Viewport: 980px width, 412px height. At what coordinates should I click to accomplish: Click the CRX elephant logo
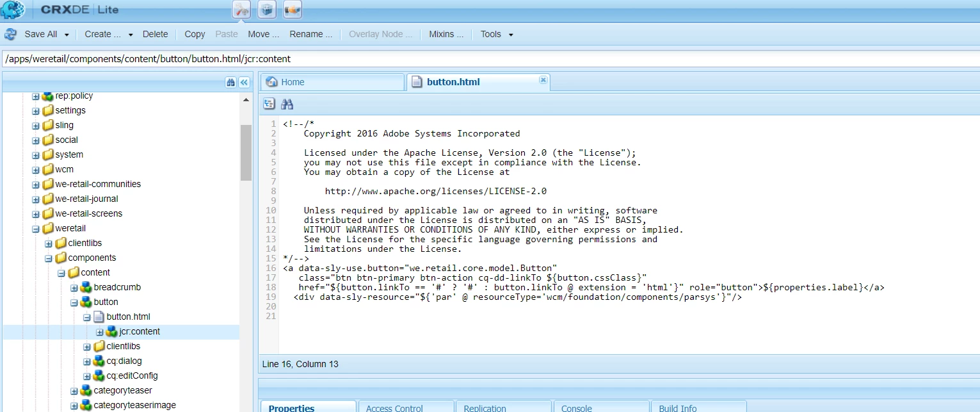[13, 9]
